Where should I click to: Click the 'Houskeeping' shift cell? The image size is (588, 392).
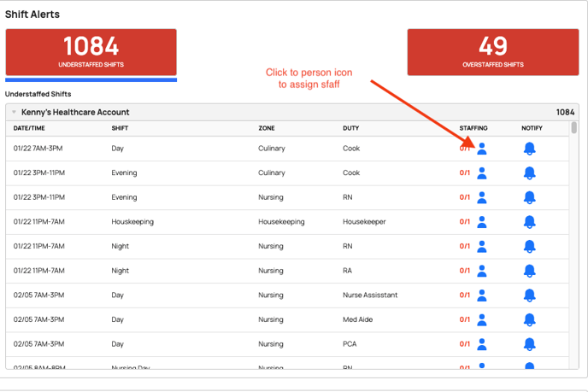click(x=132, y=222)
